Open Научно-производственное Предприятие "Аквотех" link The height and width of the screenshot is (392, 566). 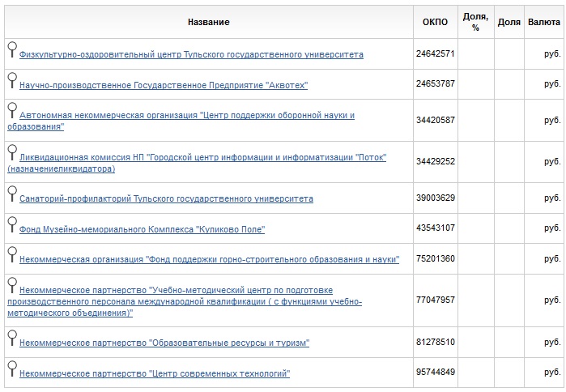point(163,85)
